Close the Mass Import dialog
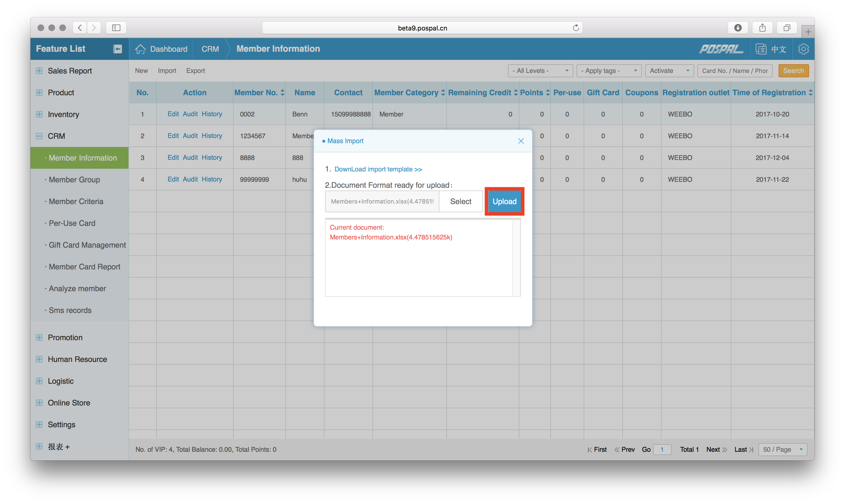Image resolution: width=845 pixels, height=504 pixels. (521, 141)
